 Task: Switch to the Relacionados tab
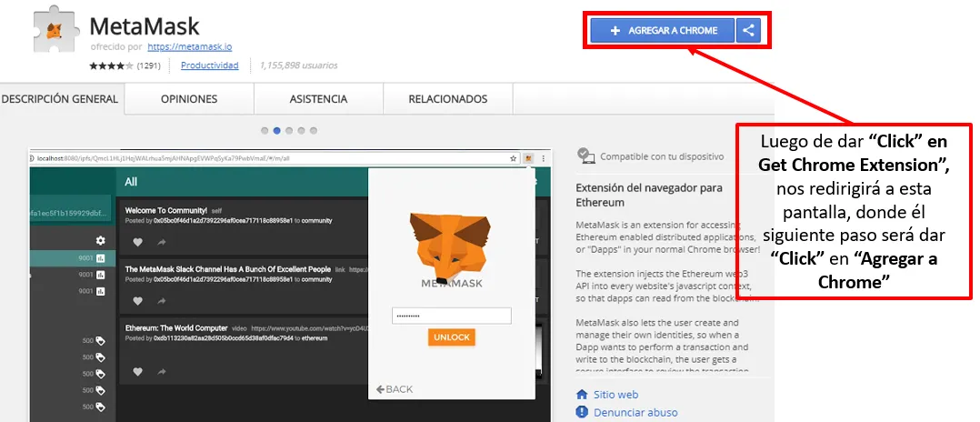pos(447,99)
